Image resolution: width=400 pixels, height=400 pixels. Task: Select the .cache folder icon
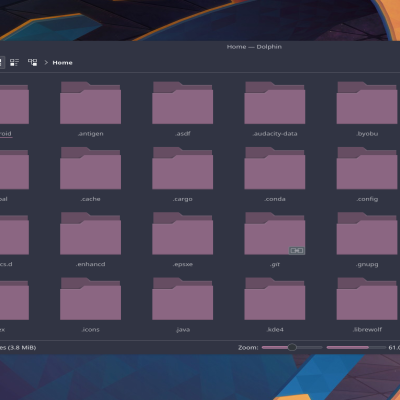tap(90, 168)
